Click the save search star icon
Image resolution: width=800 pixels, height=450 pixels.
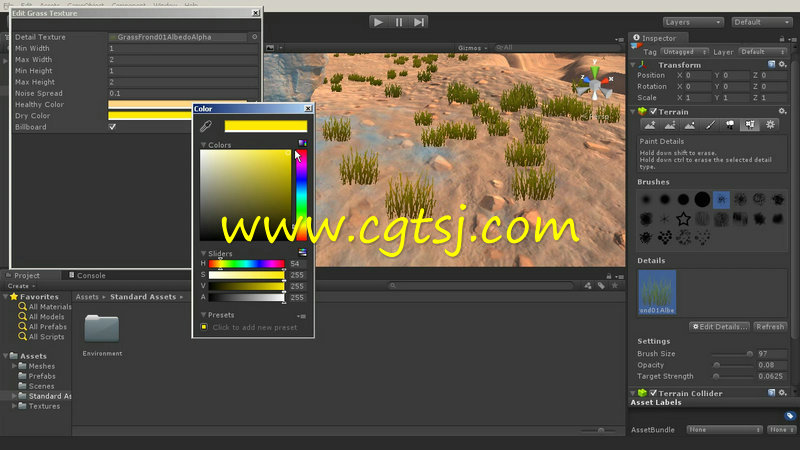615,286
